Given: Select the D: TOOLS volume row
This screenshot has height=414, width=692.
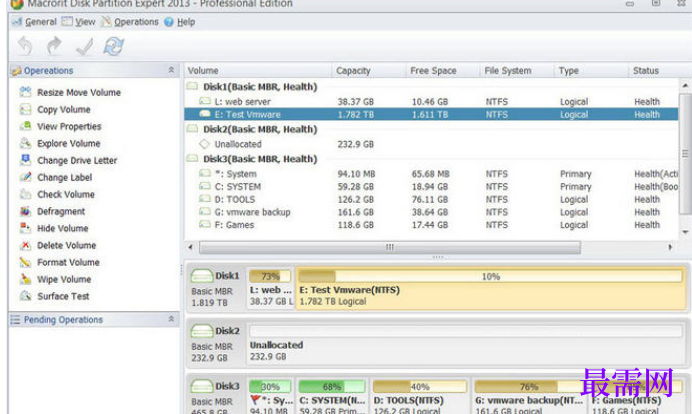Looking at the screenshot, I should coord(431,199).
